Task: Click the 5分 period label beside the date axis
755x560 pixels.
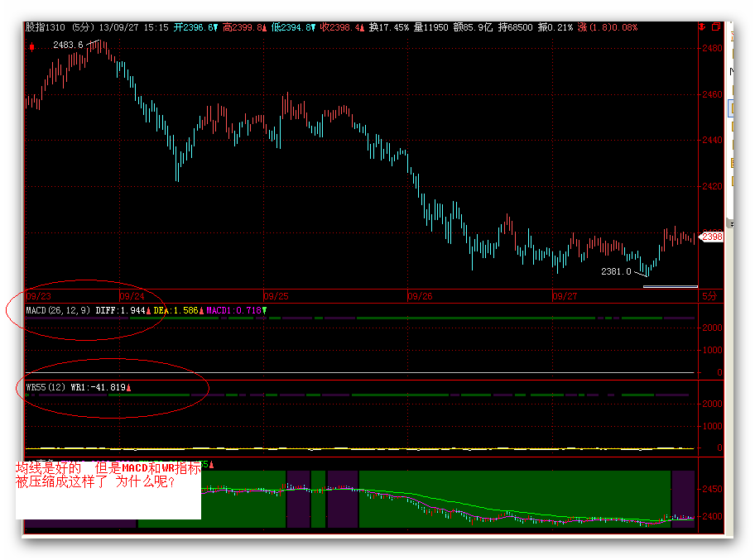Action: 709,296
